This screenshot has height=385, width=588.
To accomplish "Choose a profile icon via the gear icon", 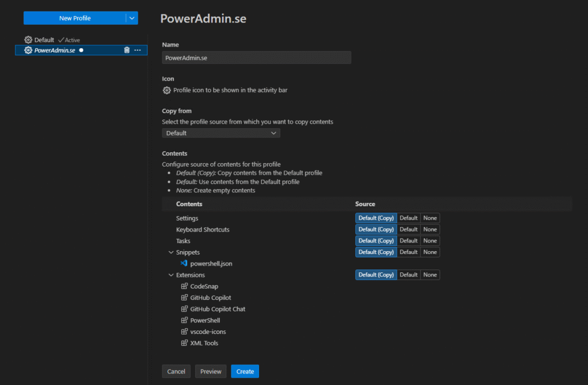I will tap(167, 90).
